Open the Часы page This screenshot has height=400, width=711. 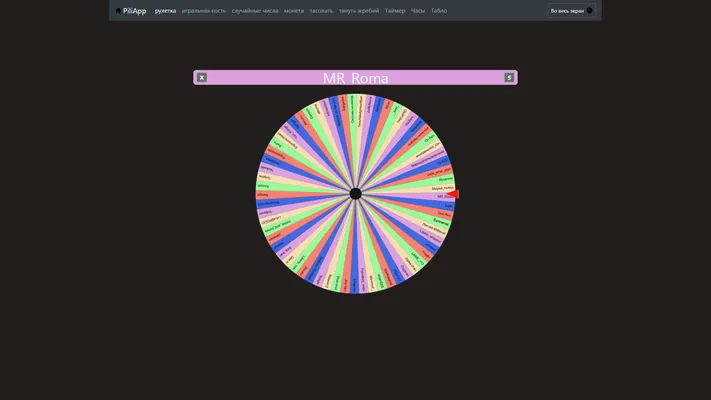click(418, 11)
